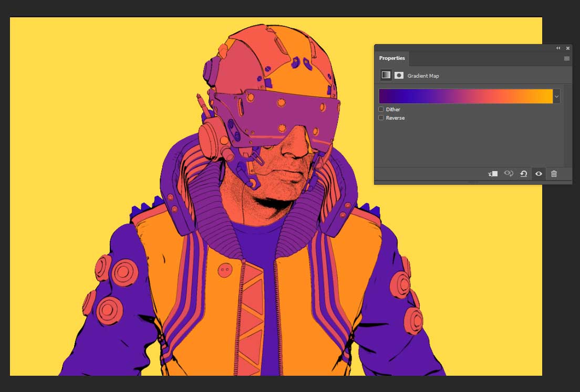Click the view previous state icon
The width and height of the screenshot is (580, 392).
coord(509,173)
